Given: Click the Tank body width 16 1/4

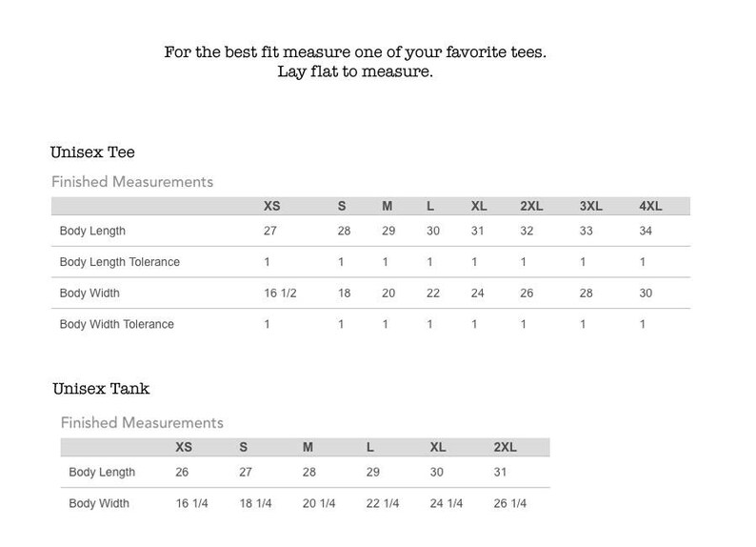Looking at the screenshot, I should click(x=192, y=503).
